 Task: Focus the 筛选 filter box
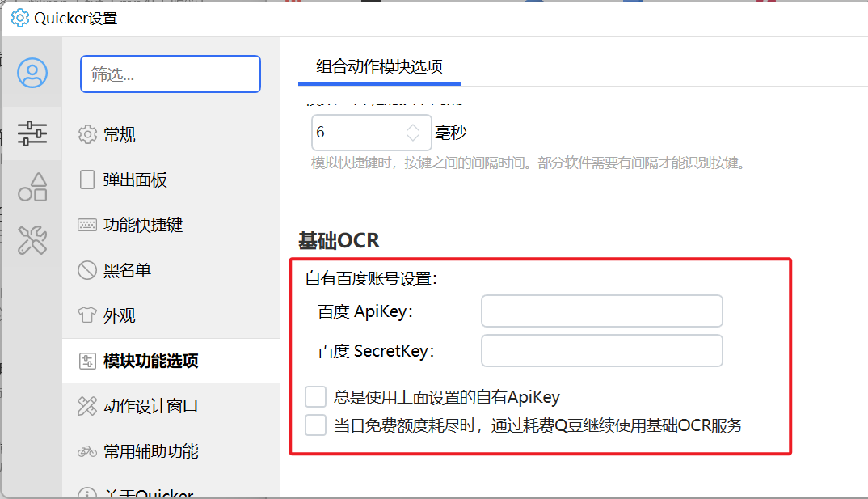pos(171,74)
